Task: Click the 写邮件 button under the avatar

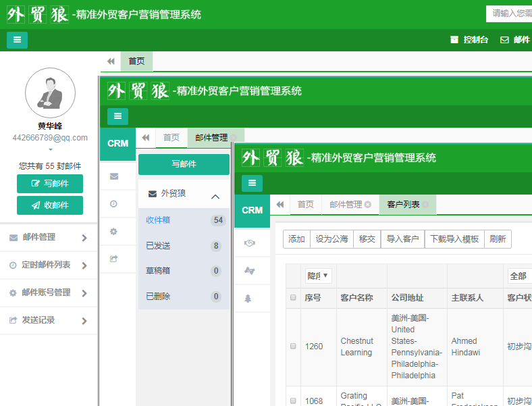Action: click(50, 184)
